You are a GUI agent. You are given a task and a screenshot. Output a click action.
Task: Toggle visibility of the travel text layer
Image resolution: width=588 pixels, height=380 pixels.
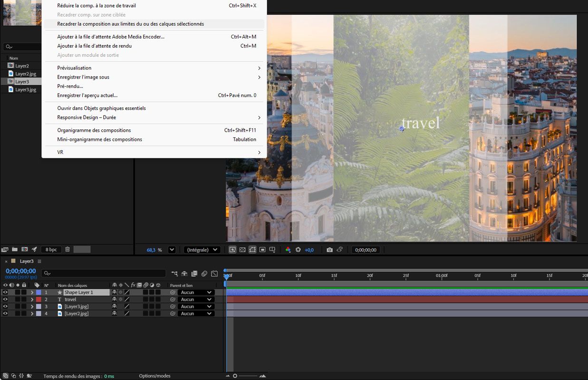click(x=5, y=300)
